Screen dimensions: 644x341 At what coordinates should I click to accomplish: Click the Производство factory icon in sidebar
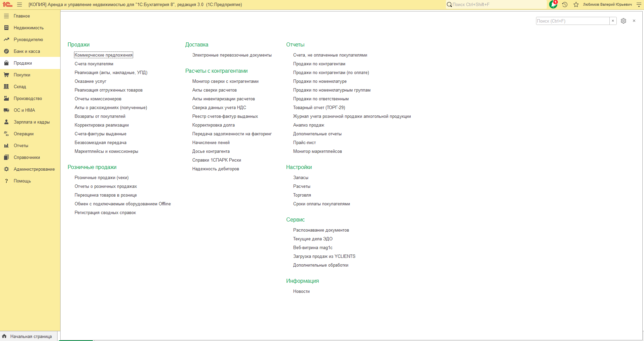(x=6, y=98)
